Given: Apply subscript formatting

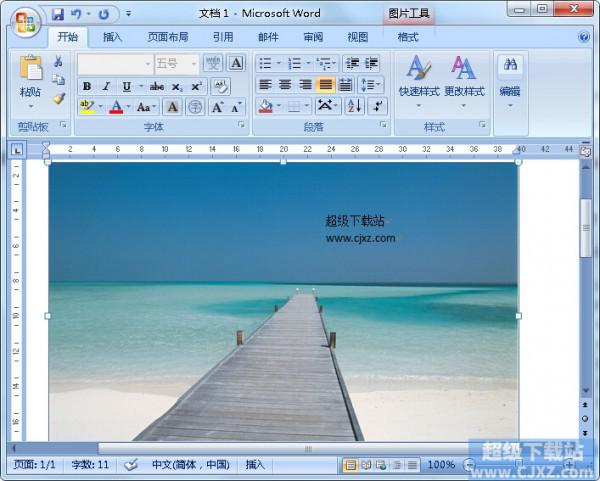Looking at the screenshot, I should (x=177, y=86).
